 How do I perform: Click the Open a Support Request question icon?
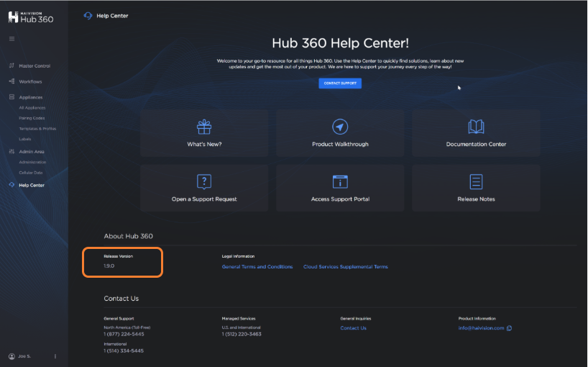[204, 181]
